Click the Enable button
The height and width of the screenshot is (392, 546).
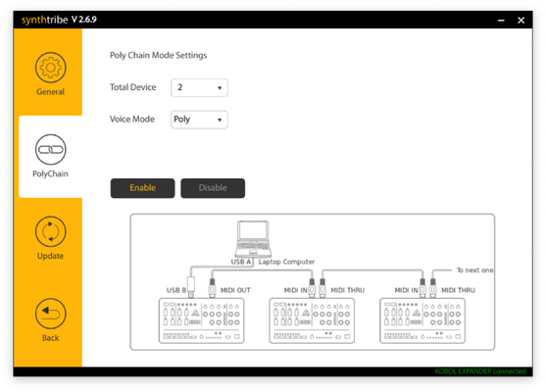pos(143,188)
